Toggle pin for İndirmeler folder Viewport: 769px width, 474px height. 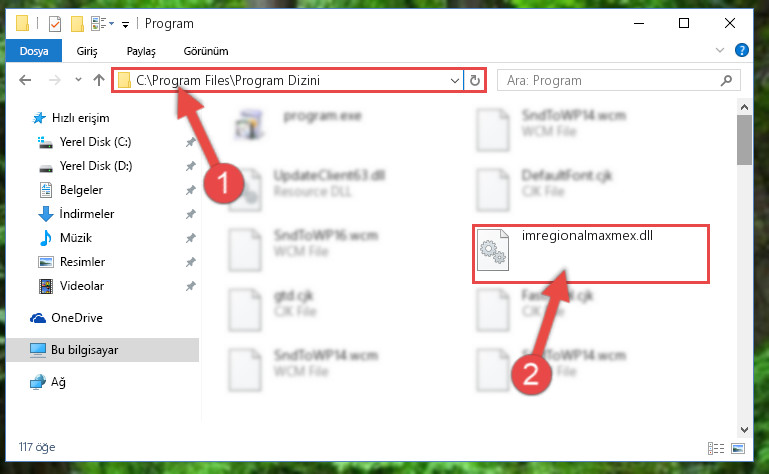[190, 214]
